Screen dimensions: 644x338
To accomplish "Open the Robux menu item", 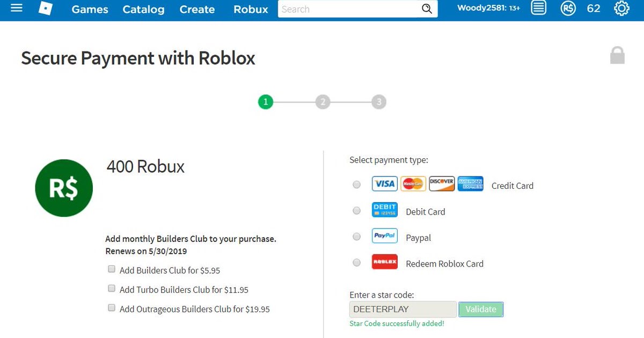I will coord(251,9).
